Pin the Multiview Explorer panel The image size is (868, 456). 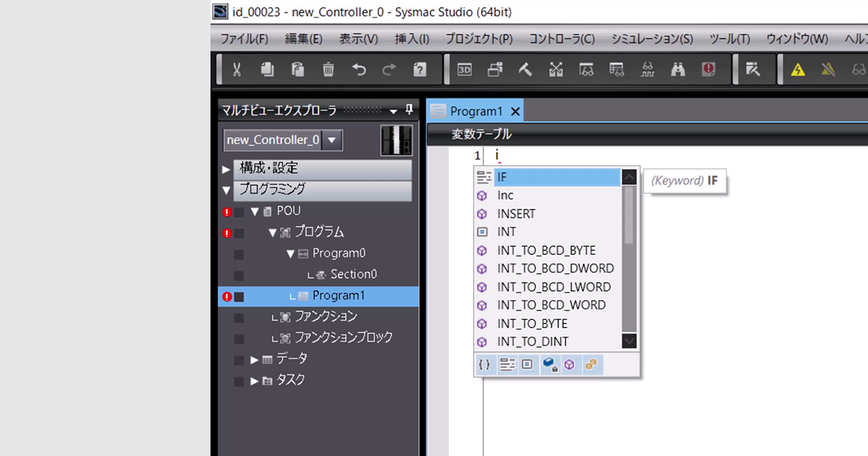click(409, 110)
